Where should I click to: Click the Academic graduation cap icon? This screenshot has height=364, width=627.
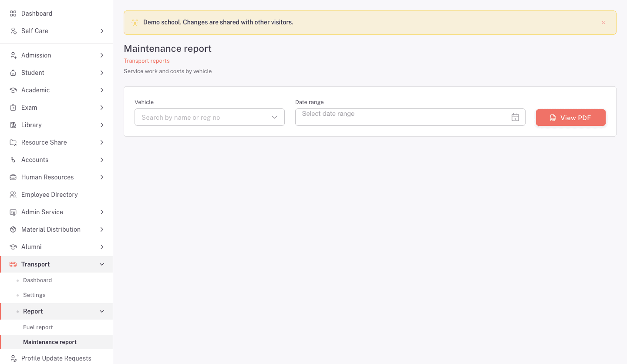13,90
